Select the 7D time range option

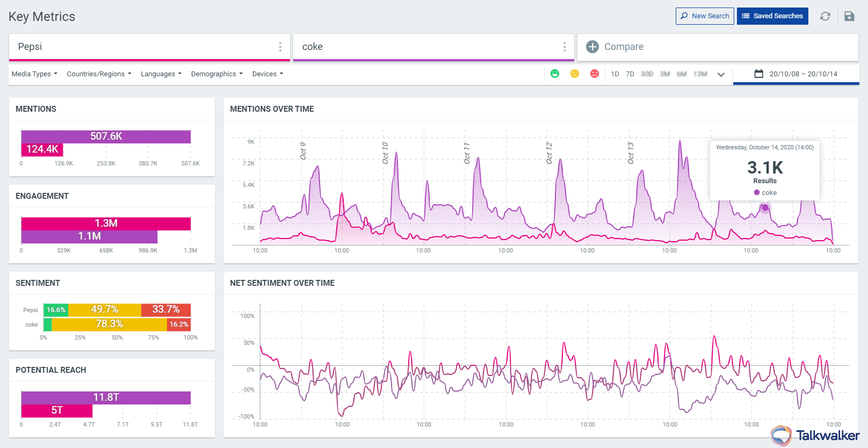point(630,74)
